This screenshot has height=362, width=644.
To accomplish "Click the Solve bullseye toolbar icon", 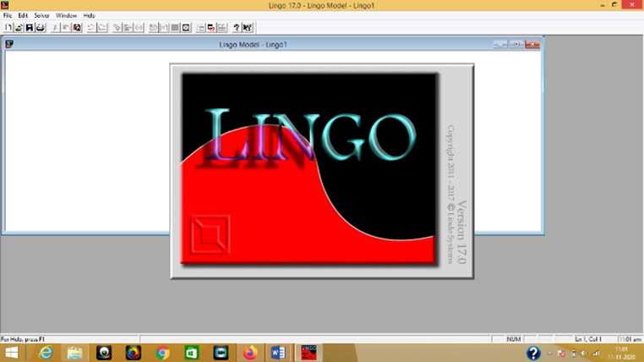I will tap(153, 28).
